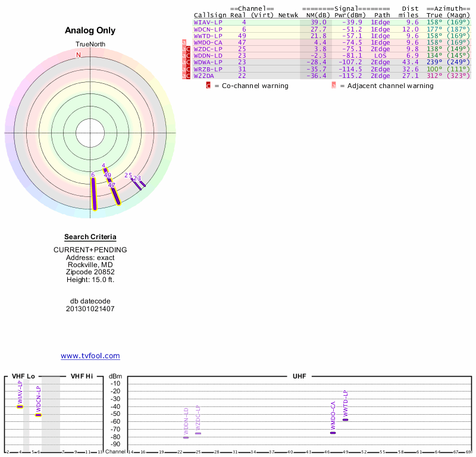Click the co-channel warning legend icon
476x457 pixels.
click(208, 86)
